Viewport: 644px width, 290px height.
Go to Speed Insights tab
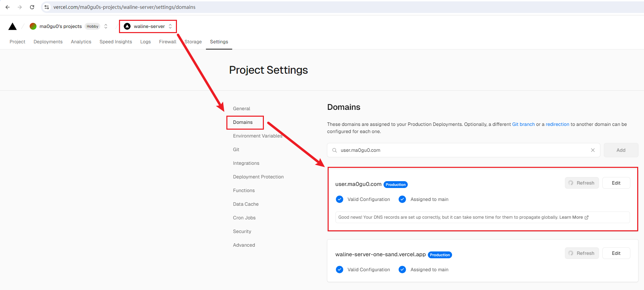[116, 42]
